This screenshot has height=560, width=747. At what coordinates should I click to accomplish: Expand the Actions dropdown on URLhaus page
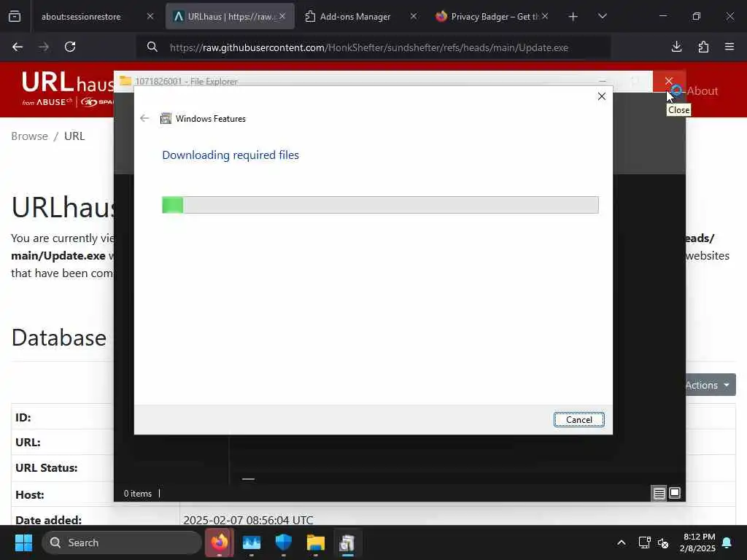pos(711,385)
